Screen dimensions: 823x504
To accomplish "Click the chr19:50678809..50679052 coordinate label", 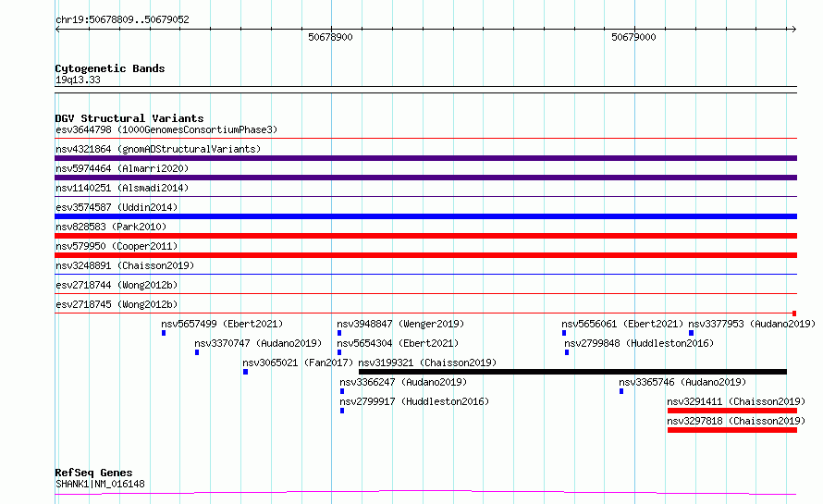I will pyautogui.click(x=122, y=20).
